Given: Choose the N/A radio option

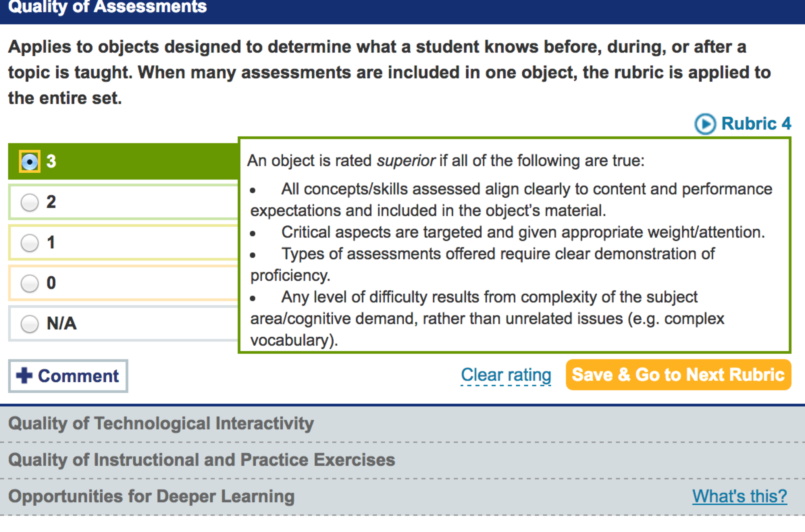Looking at the screenshot, I should pyautogui.click(x=29, y=324).
